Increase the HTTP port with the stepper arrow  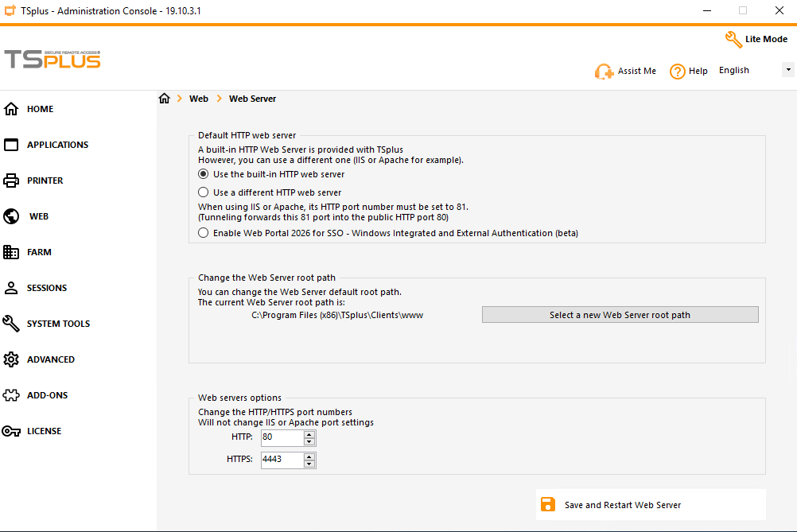point(309,433)
